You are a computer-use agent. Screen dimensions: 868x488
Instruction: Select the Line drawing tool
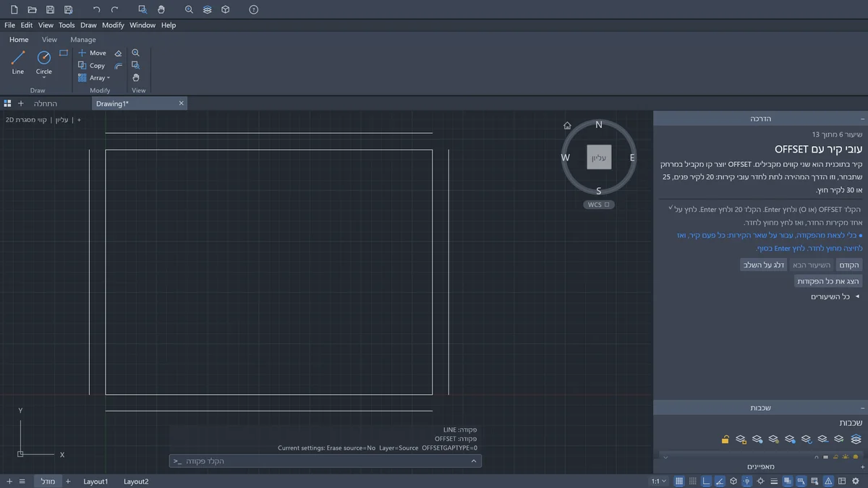[18, 62]
